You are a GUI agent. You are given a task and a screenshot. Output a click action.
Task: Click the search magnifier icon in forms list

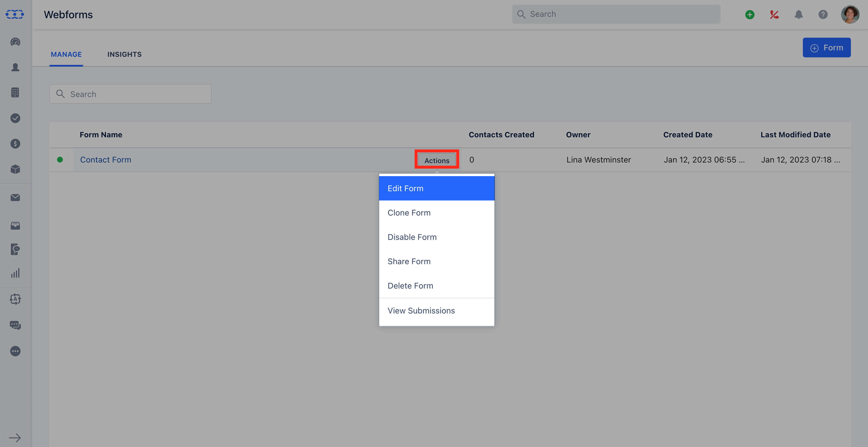[x=60, y=94]
